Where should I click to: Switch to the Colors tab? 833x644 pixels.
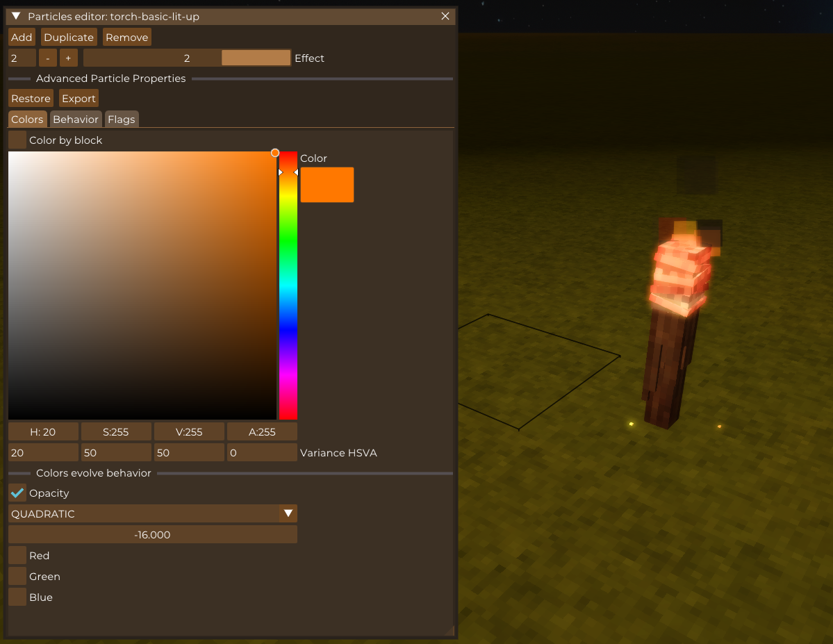pos(27,119)
